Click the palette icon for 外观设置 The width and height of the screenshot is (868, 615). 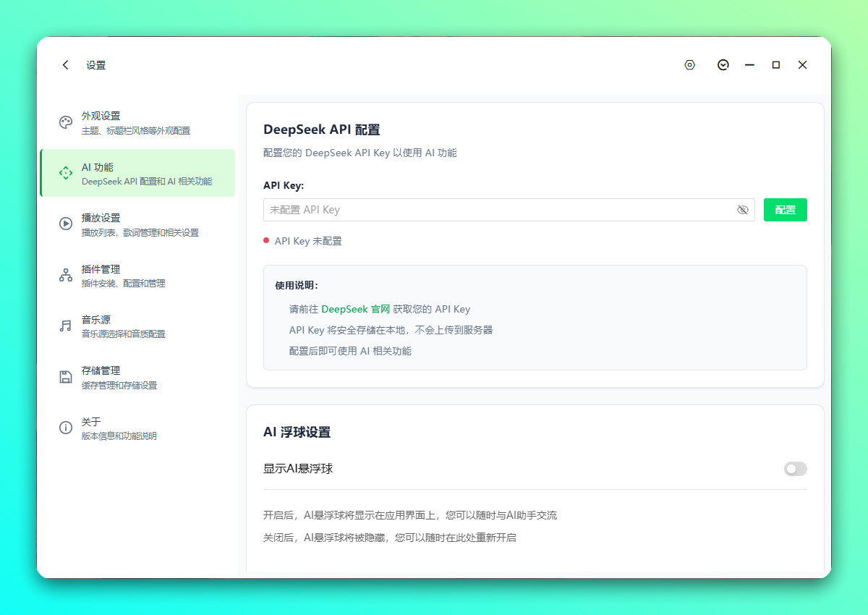[66, 122]
